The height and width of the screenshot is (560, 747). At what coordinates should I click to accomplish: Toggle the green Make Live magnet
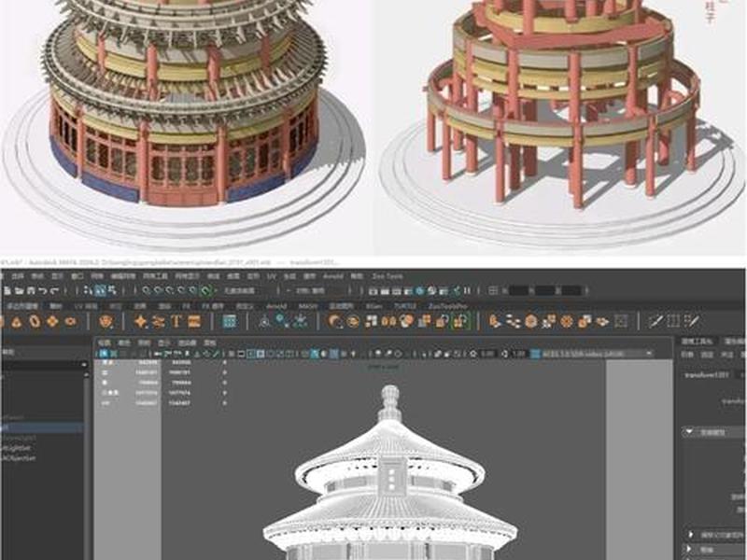pos(205,290)
